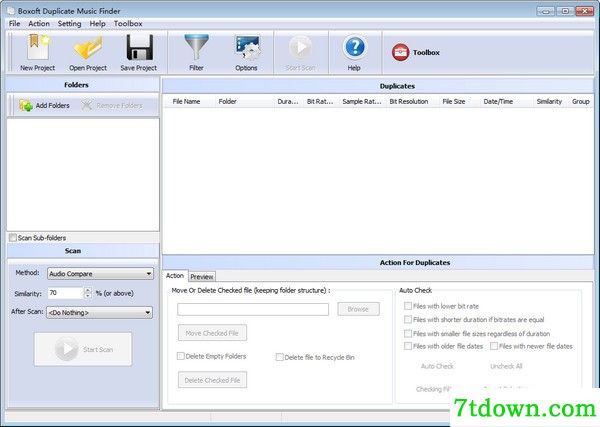Check Files with shorter duration option
Image resolution: width=600 pixels, height=427 pixels.
click(x=408, y=319)
